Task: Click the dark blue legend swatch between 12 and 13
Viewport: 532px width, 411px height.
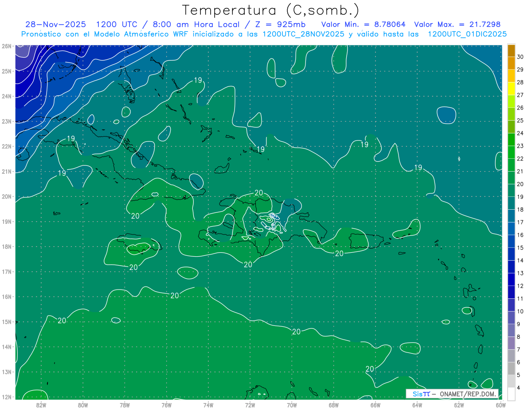Action: [511, 279]
